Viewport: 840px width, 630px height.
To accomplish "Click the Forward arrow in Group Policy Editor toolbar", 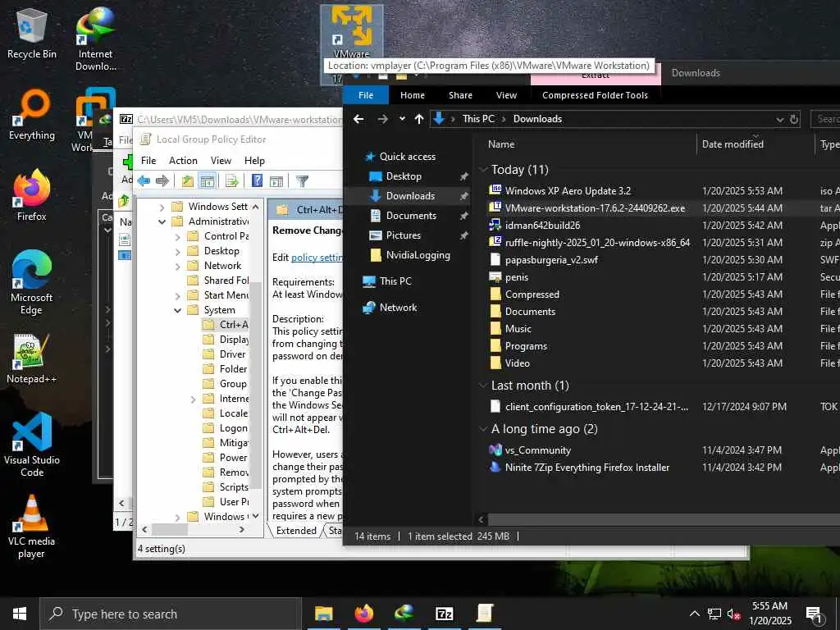I will (162, 181).
